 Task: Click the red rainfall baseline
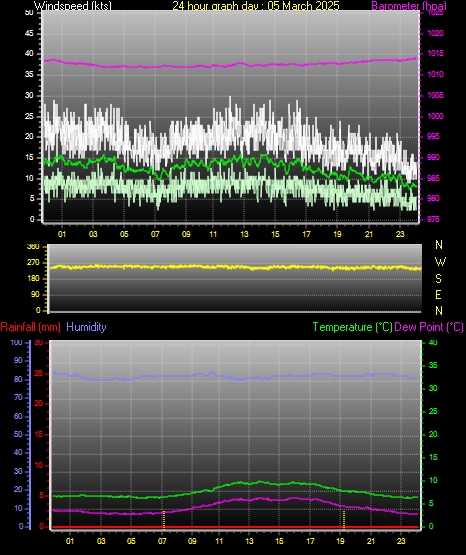(235, 527)
